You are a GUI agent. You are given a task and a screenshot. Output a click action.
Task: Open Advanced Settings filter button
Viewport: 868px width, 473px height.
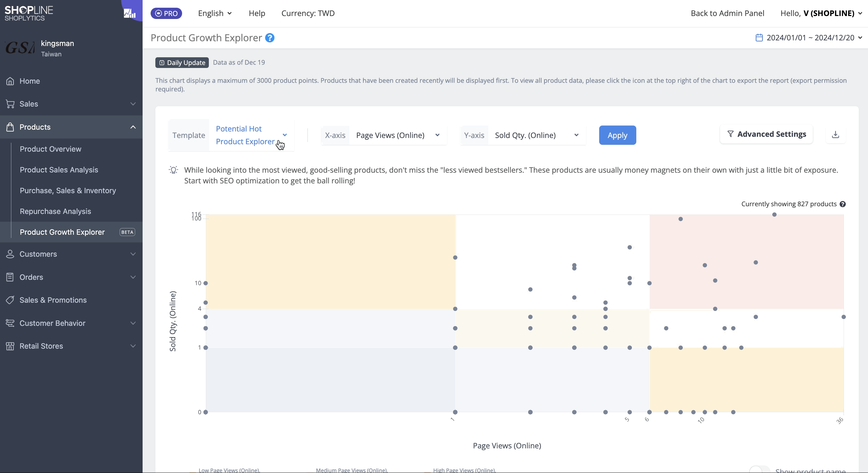pos(766,134)
